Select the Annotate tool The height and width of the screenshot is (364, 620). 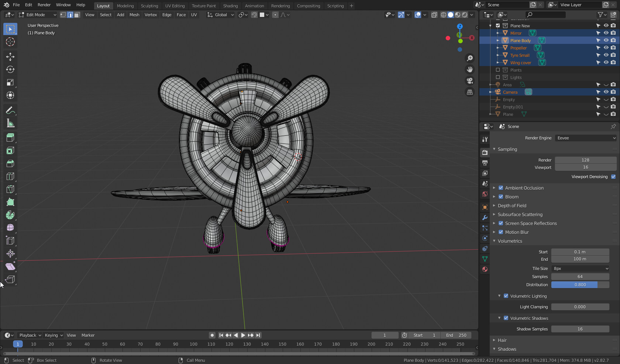pyautogui.click(x=10, y=110)
